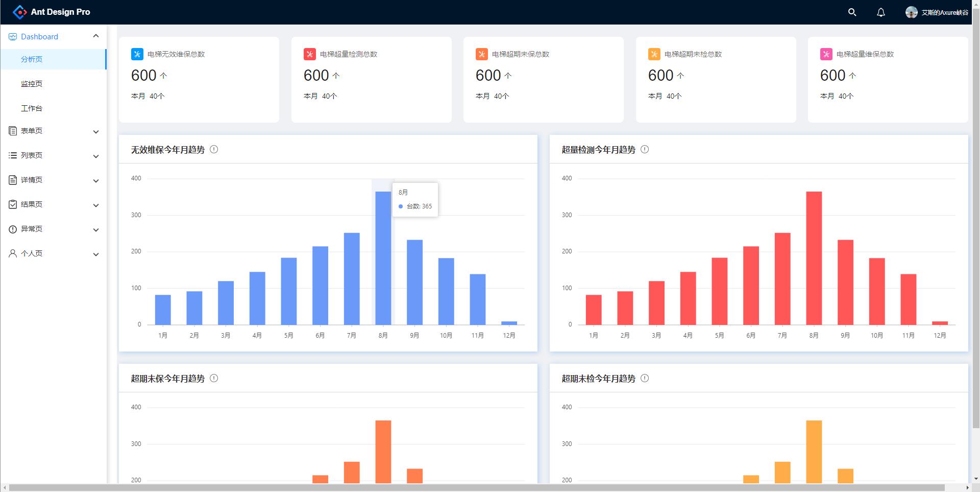Click the 详情页 document icon
The width and height of the screenshot is (980, 492).
tap(13, 180)
